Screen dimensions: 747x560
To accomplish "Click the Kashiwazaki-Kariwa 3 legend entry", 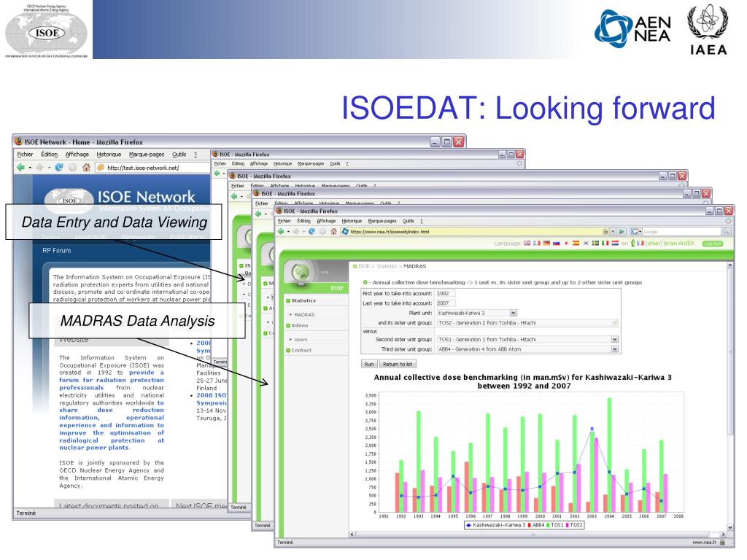I will pos(495,525).
